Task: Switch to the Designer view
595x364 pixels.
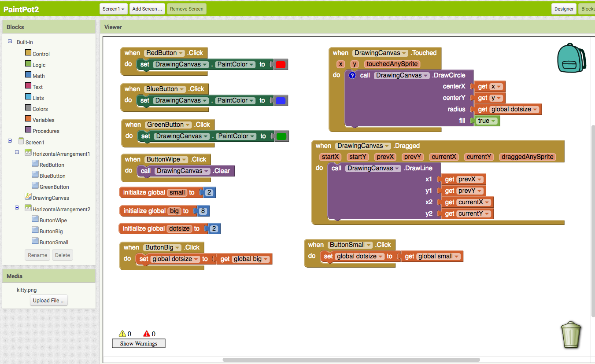Action: pos(564,9)
